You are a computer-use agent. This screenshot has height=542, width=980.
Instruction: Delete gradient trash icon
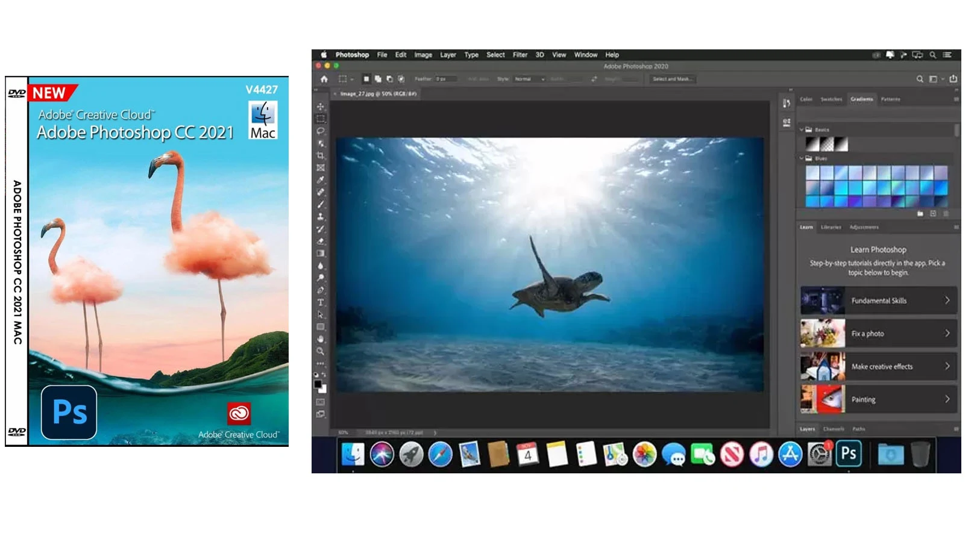tap(946, 214)
